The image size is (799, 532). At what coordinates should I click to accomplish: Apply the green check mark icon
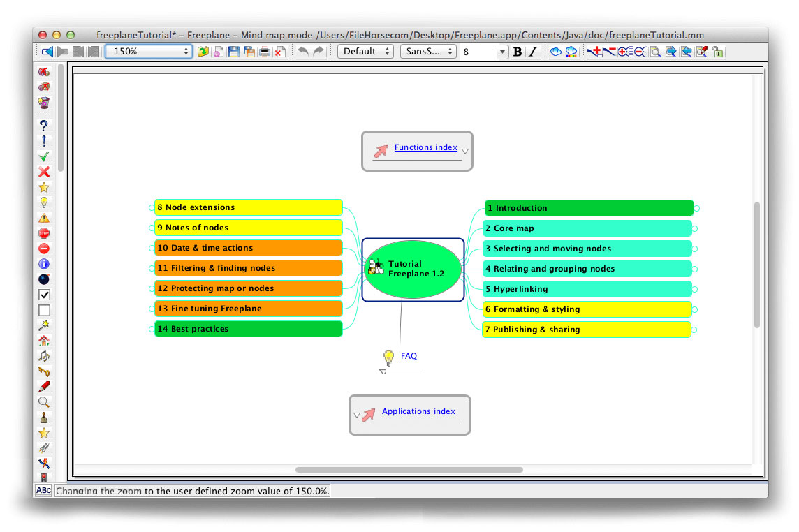(44, 156)
